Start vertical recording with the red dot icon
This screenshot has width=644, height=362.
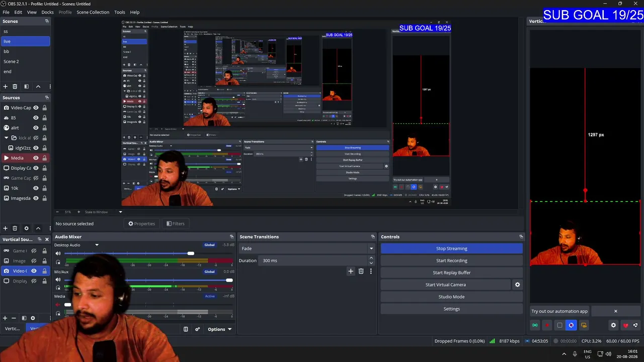click(x=547, y=325)
